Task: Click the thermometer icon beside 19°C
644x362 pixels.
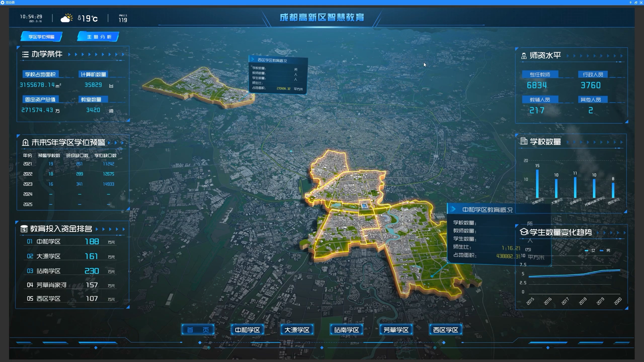Action: tap(79, 18)
